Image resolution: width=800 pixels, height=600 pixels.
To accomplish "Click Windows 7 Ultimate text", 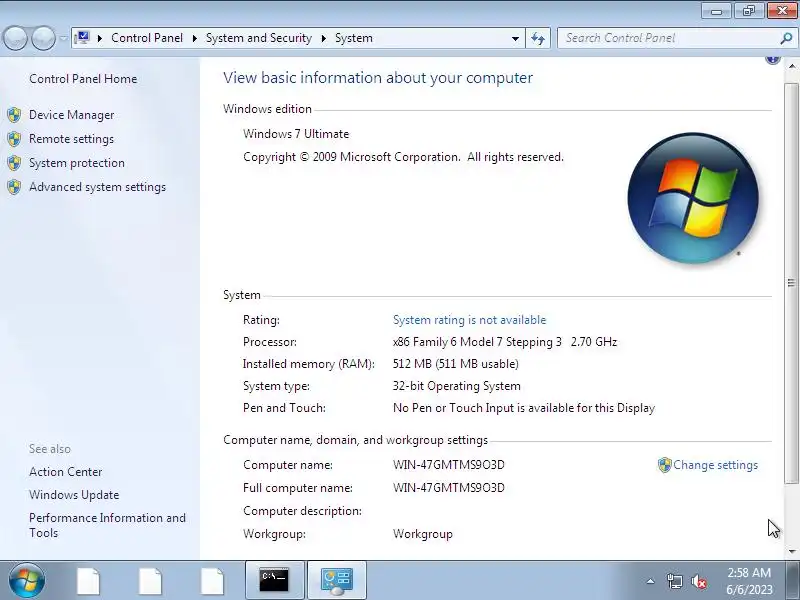I will (296, 134).
